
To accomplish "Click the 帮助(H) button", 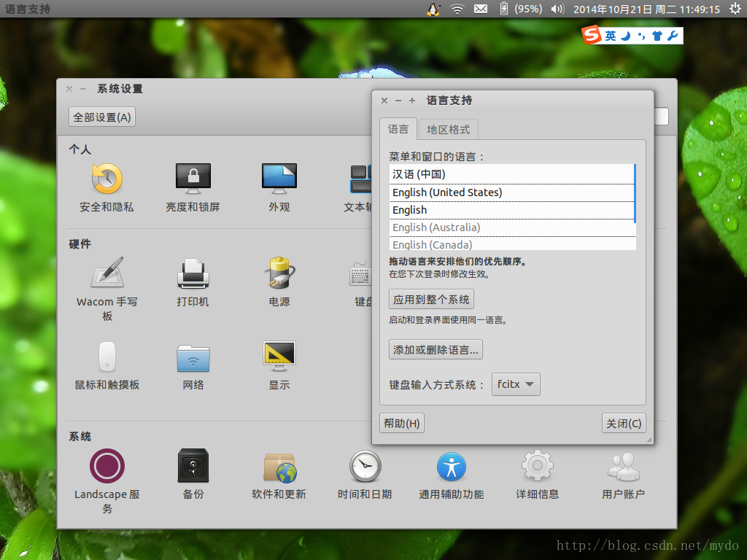I will click(x=402, y=424).
